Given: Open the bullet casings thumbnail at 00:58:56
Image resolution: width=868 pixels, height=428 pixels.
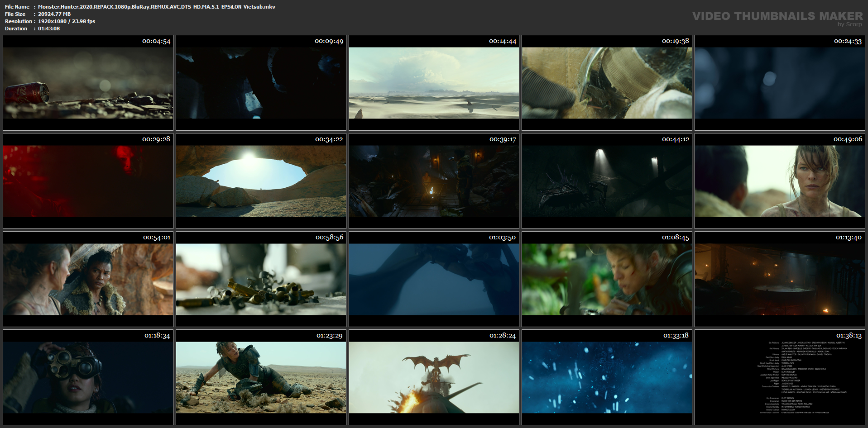Looking at the screenshot, I should [x=261, y=279].
